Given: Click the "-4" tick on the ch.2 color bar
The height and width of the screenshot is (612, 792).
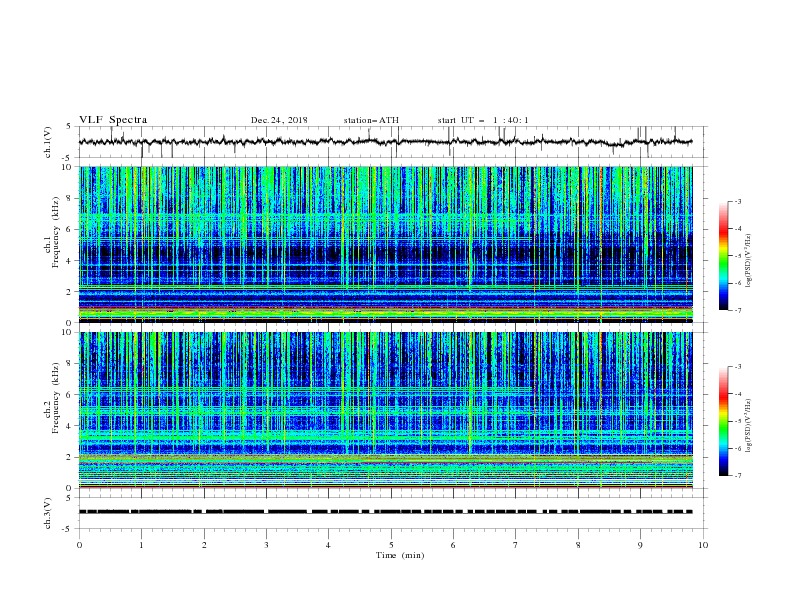Looking at the screenshot, I should (737, 394).
